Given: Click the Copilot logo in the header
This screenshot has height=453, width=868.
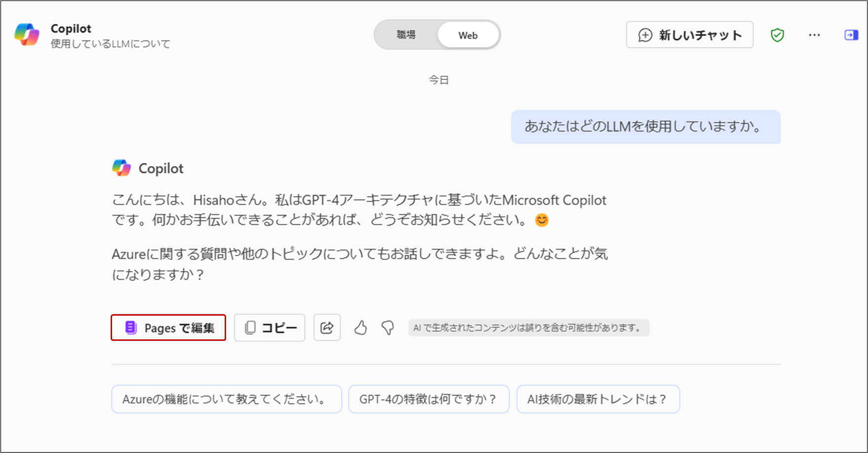Looking at the screenshot, I should (x=27, y=35).
